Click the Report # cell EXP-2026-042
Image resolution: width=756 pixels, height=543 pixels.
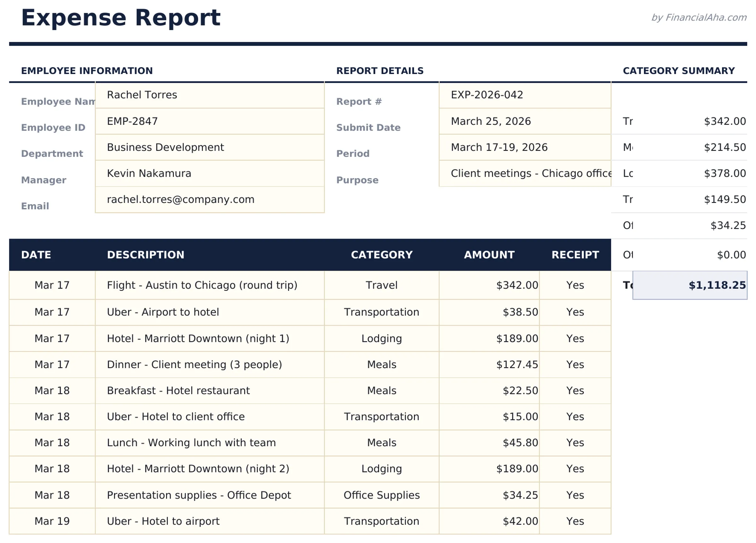pos(525,95)
